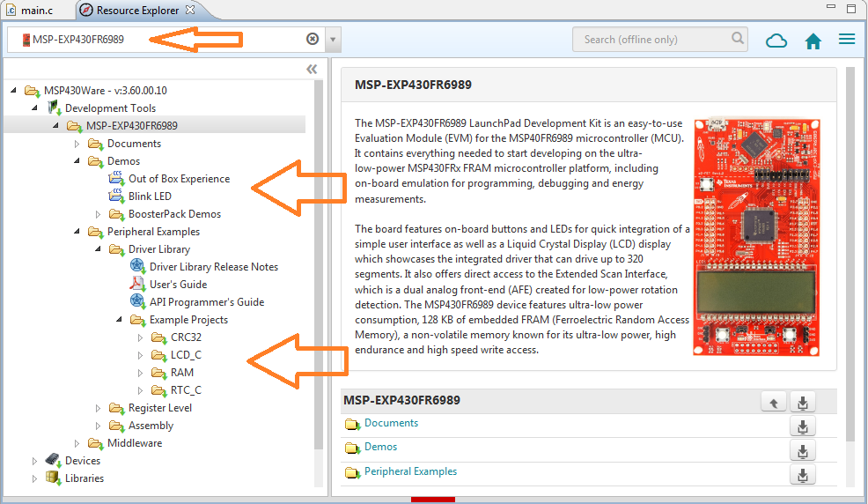Collapse the Example Projects node

point(119,320)
